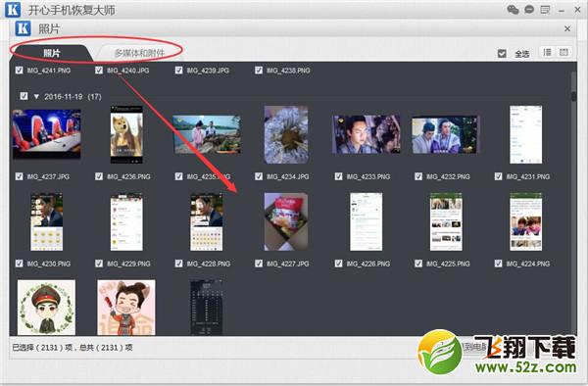Uncheck the IMG_4240.JPG checkbox

tap(99, 71)
